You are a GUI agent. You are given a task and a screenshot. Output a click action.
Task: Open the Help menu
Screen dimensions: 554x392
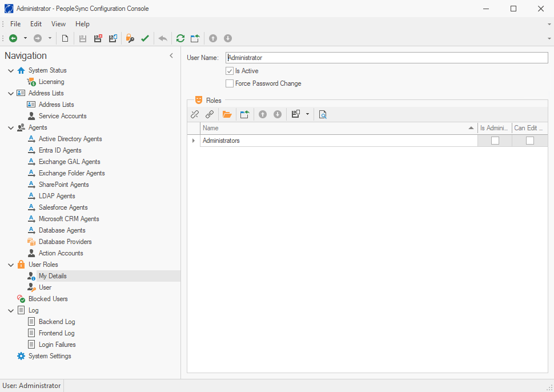click(82, 23)
